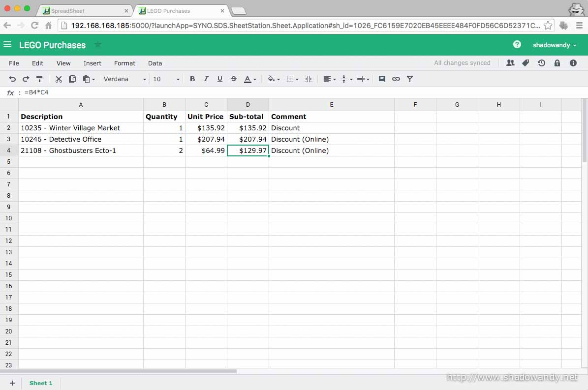The image size is (588, 390).
Task: Click the fill color bucket icon
Action: [x=271, y=79]
